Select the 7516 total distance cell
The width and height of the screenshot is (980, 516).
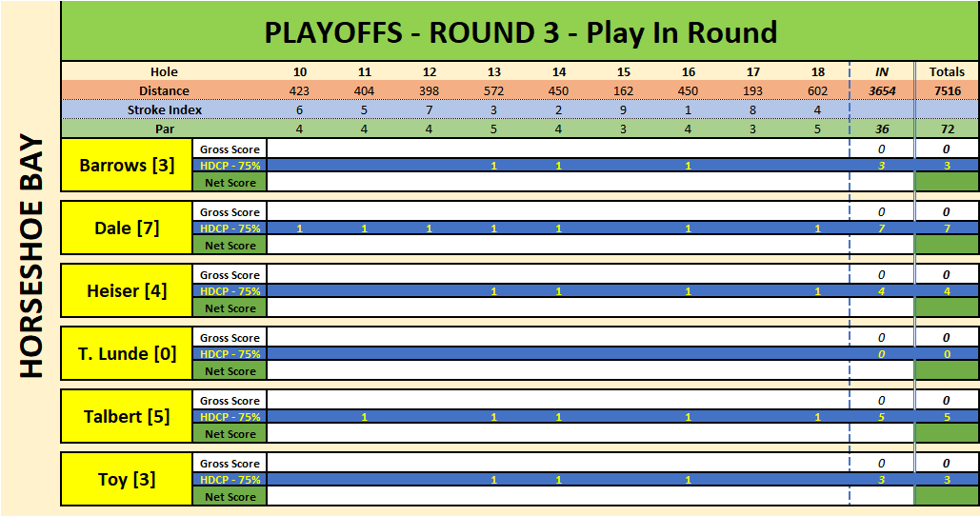click(947, 91)
